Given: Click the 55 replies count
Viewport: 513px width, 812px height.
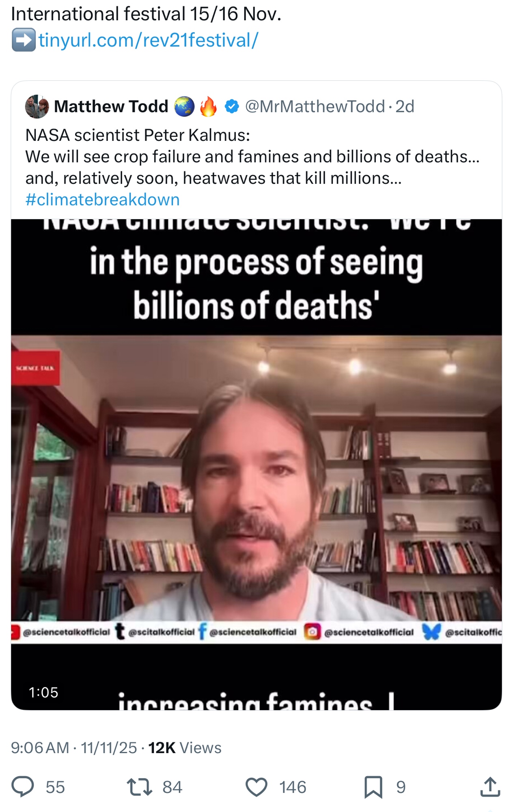Looking at the screenshot, I should [x=55, y=787].
